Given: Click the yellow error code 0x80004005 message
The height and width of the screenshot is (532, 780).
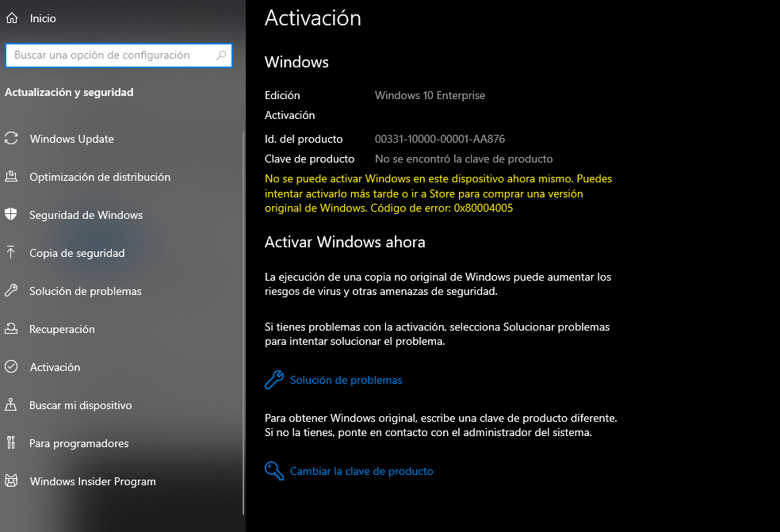Looking at the screenshot, I should (x=438, y=193).
